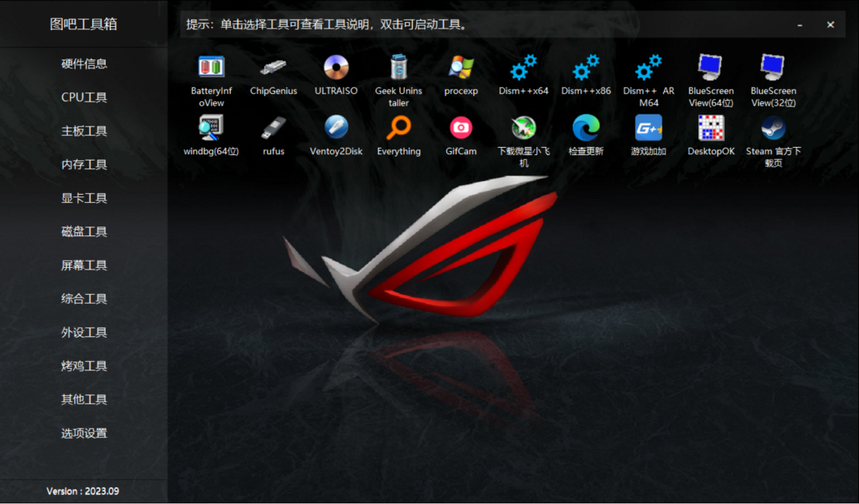The width and height of the screenshot is (859, 504).
Task: Switch to the 硬件信息 category
Action: click(x=84, y=64)
